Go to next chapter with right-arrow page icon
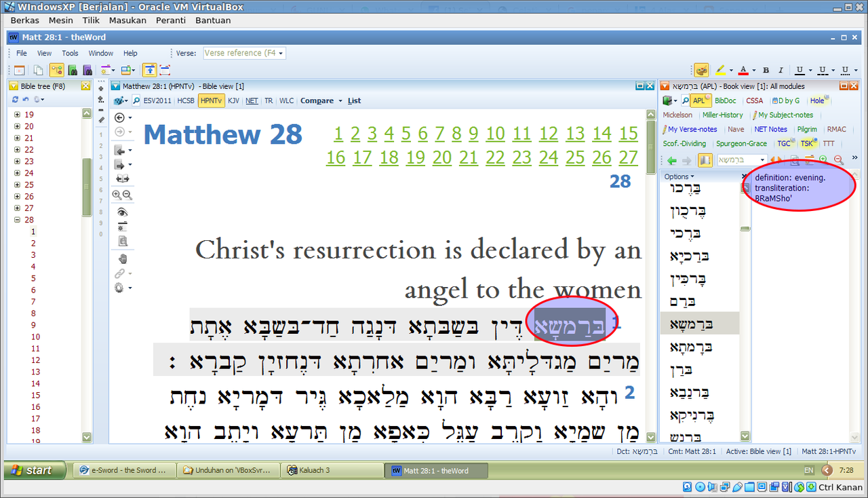The width and height of the screenshot is (868, 498). (x=121, y=165)
